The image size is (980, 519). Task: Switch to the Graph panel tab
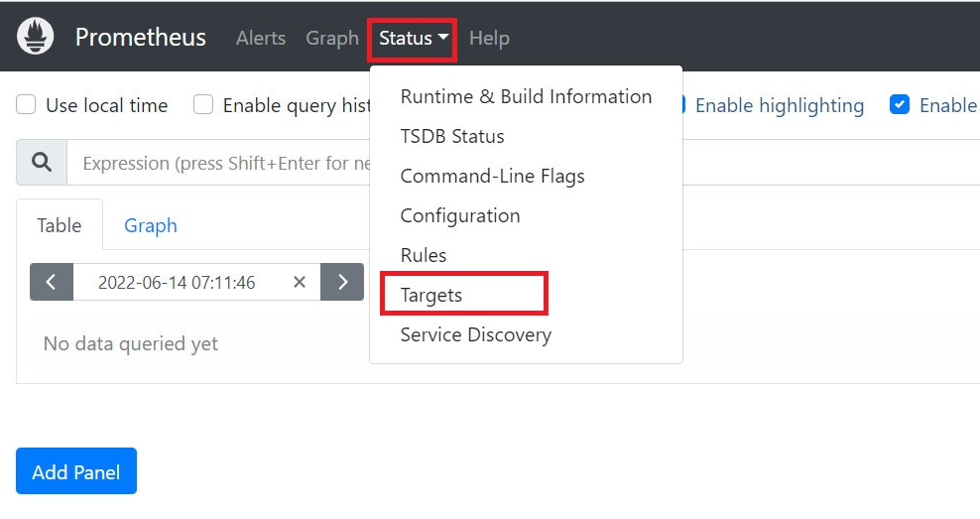pyautogui.click(x=151, y=225)
